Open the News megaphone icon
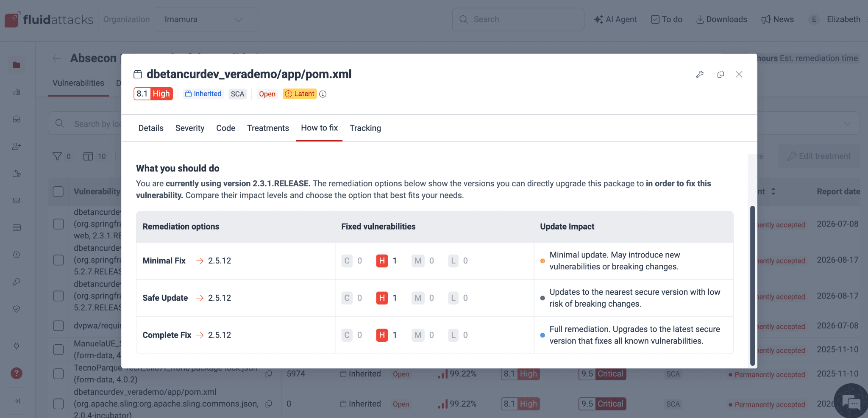The image size is (868, 418). (x=766, y=19)
